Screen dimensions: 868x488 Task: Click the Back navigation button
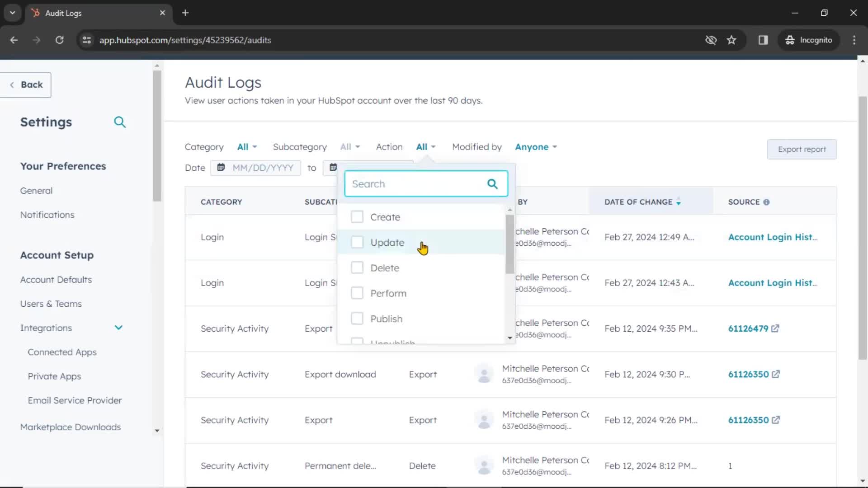pos(26,84)
